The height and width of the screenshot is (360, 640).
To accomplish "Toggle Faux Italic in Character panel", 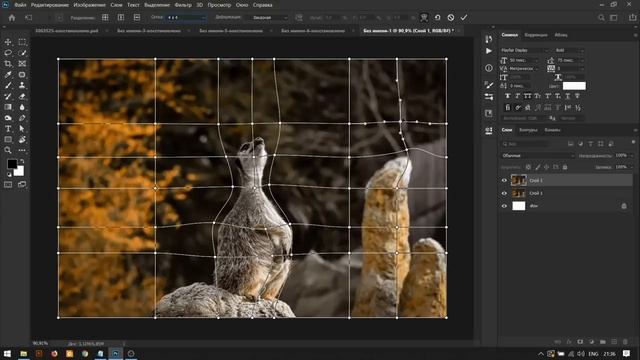I will pos(518,96).
